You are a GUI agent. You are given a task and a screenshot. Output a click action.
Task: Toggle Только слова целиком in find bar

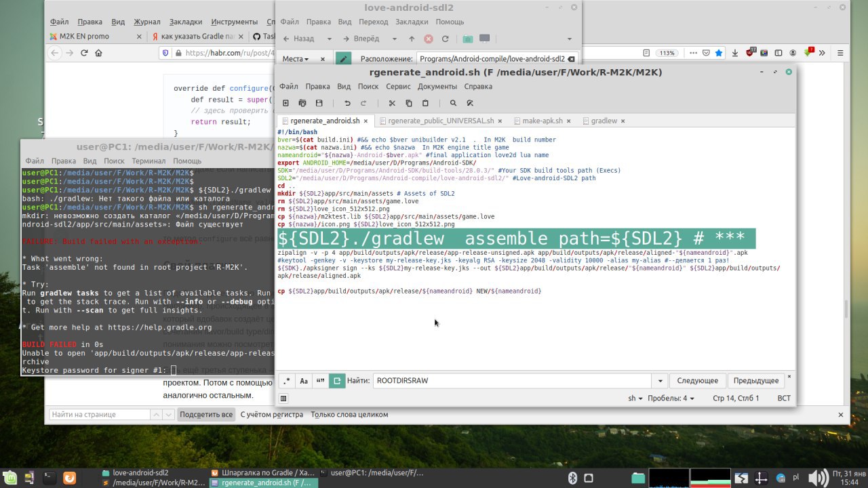tap(349, 414)
